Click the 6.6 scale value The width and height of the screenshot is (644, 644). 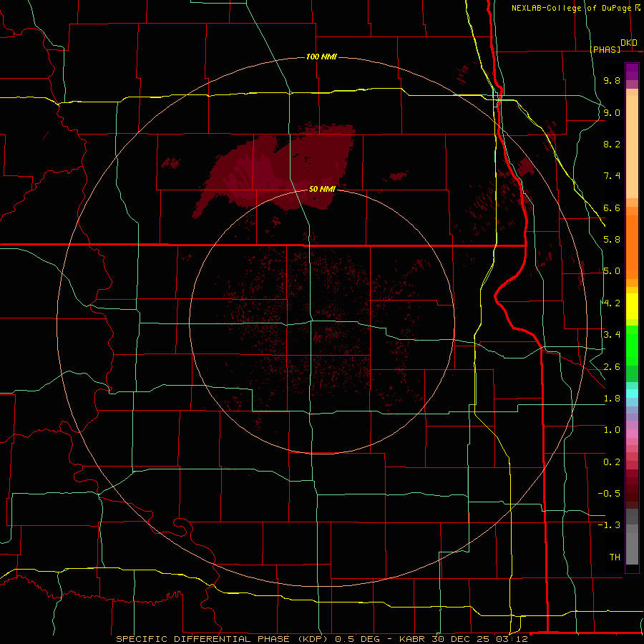tap(612, 208)
